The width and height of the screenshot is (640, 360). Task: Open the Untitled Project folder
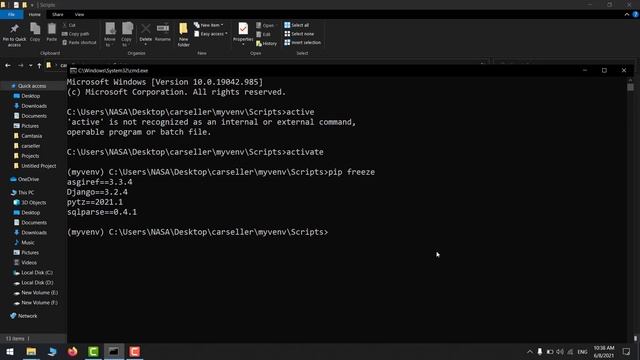(35, 166)
